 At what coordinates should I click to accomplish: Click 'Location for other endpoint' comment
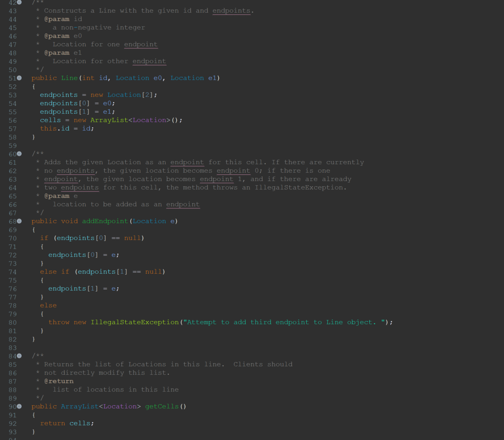click(x=109, y=61)
